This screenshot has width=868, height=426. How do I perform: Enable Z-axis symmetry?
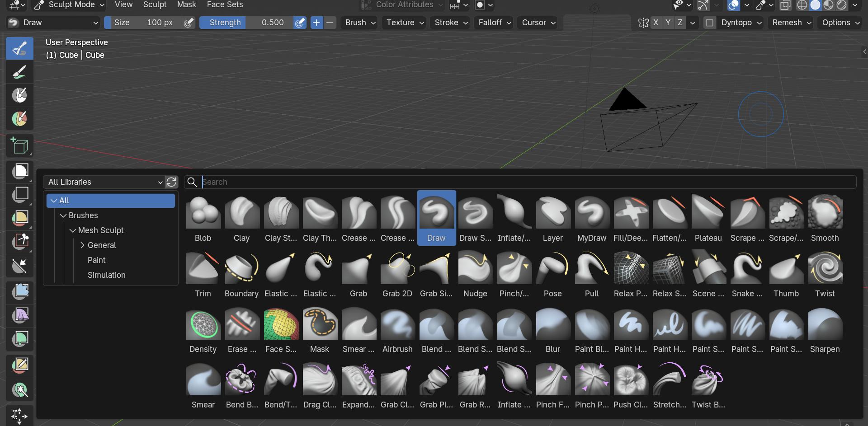pyautogui.click(x=680, y=23)
